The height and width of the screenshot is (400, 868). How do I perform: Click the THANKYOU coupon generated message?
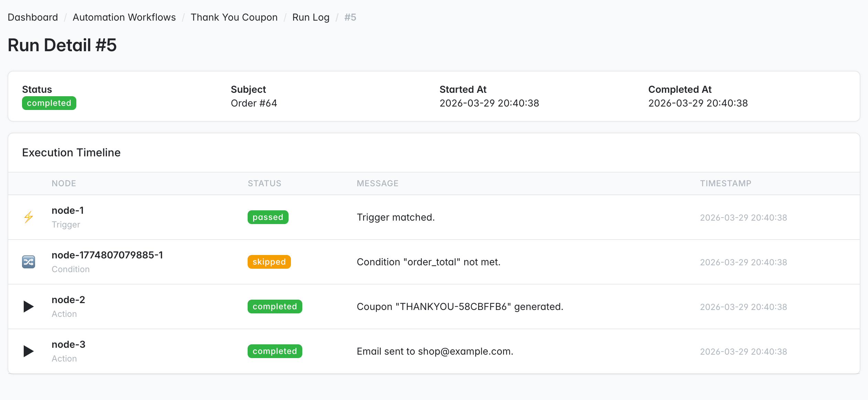point(460,307)
